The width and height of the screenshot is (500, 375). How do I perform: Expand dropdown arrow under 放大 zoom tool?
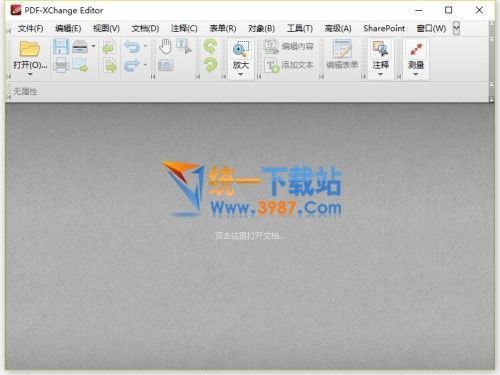(x=241, y=74)
